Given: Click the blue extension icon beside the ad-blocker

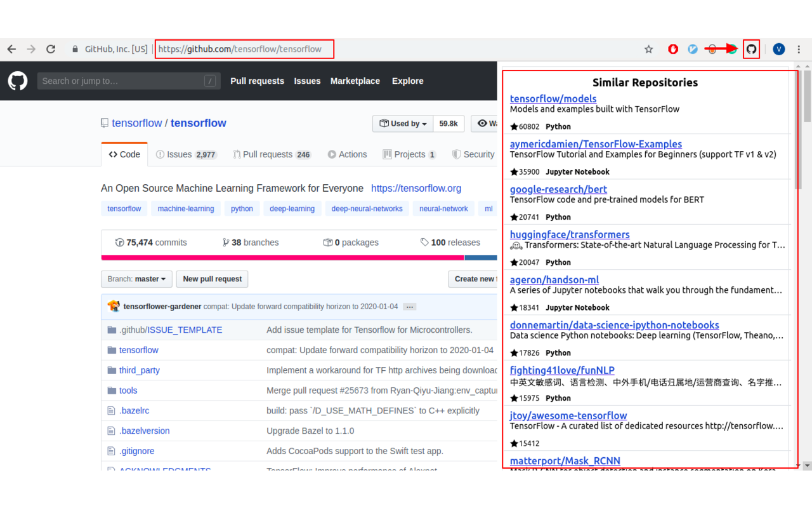Looking at the screenshot, I should [x=692, y=49].
